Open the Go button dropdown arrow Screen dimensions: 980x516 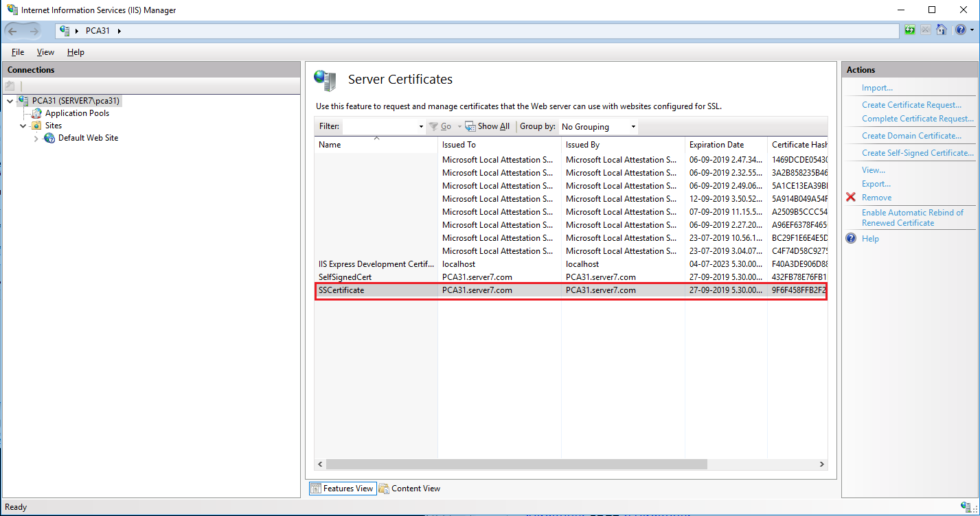(x=459, y=127)
